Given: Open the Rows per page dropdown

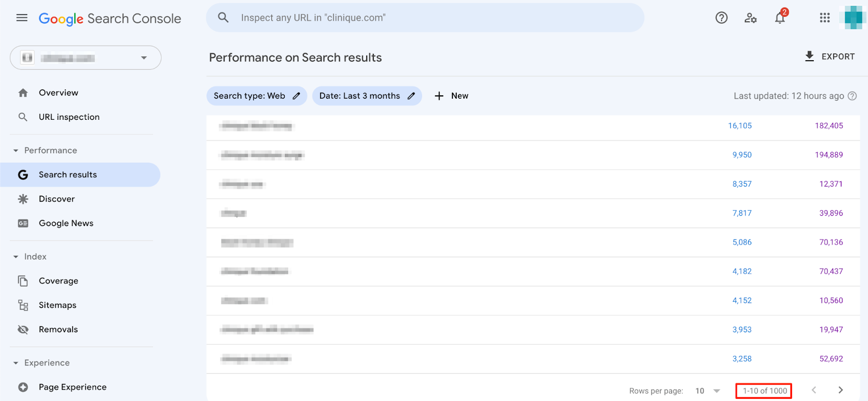Looking at the screenshot, I should coord(708,391).
